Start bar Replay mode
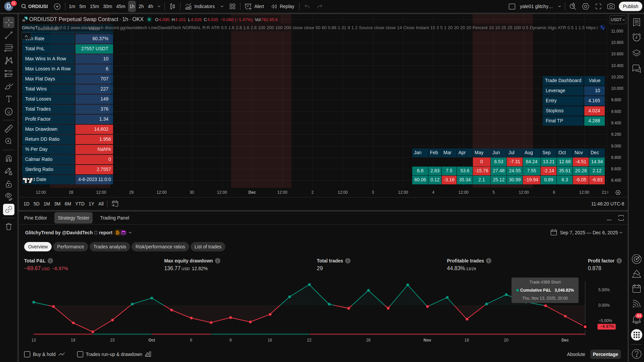The height and width of the screenshot is (362, 644). tap(283, 6)
